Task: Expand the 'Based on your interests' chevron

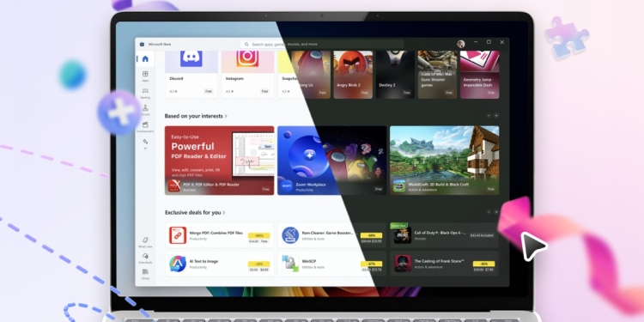Action: pyautogui.click(x=226, y=116)
